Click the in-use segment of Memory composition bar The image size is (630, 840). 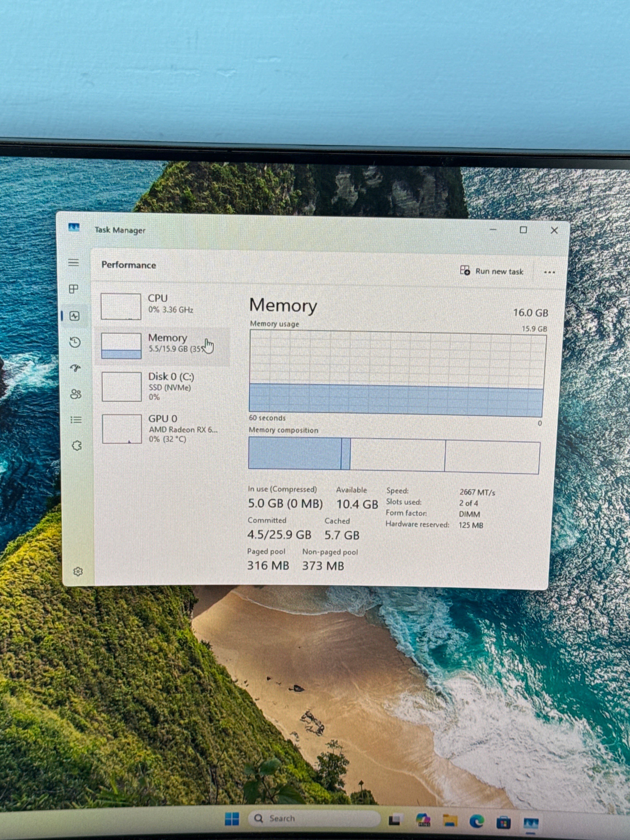coord(295,453)
